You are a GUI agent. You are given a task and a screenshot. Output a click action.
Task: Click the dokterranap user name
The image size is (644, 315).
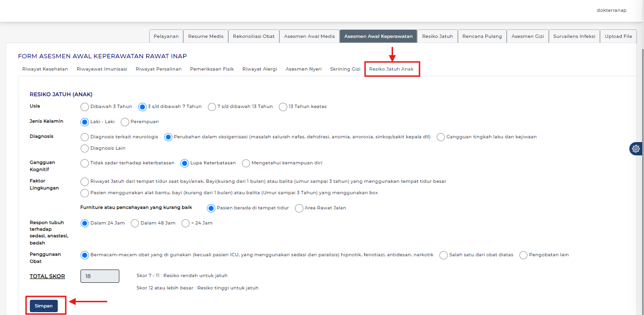coord(611,10)
